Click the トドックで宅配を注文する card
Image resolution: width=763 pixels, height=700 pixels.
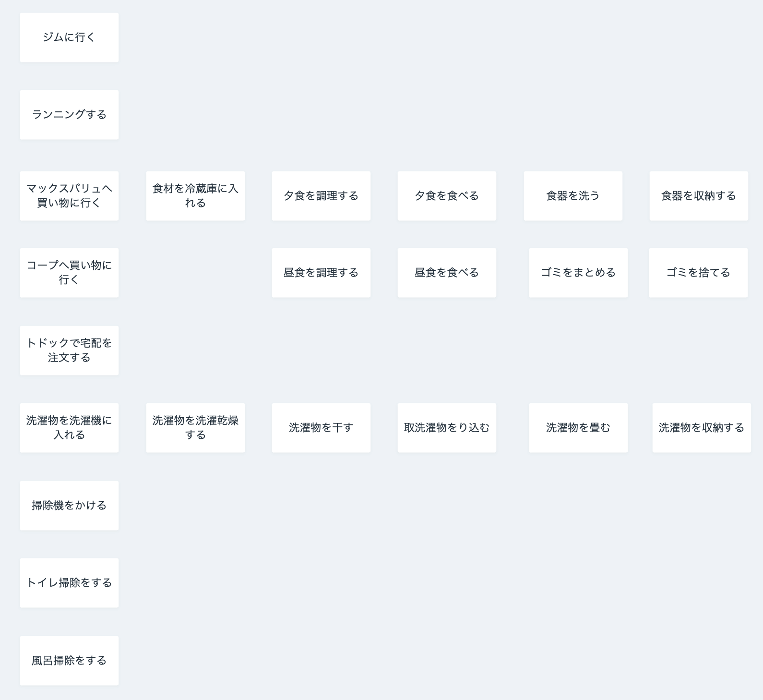[x=69, y=350]
